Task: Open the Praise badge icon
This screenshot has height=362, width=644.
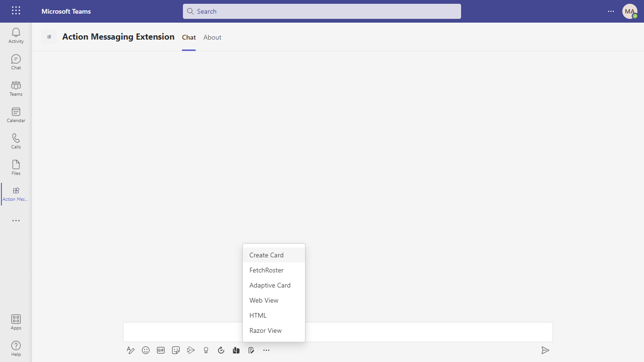Action: (206, 350)
